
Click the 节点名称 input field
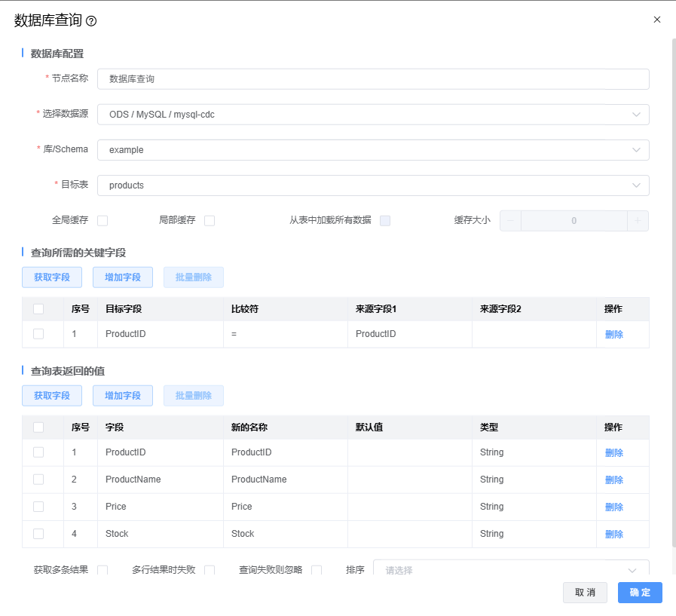[373, 79]
